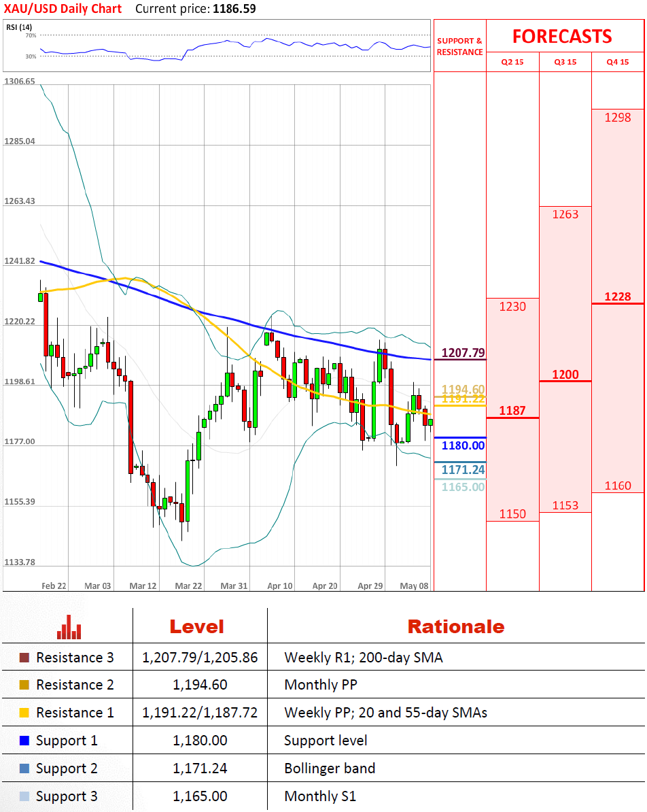This screenshot has width=647, height=812.
Task: Click the Mar 12 date axis label
Action: tap(143, 586)
